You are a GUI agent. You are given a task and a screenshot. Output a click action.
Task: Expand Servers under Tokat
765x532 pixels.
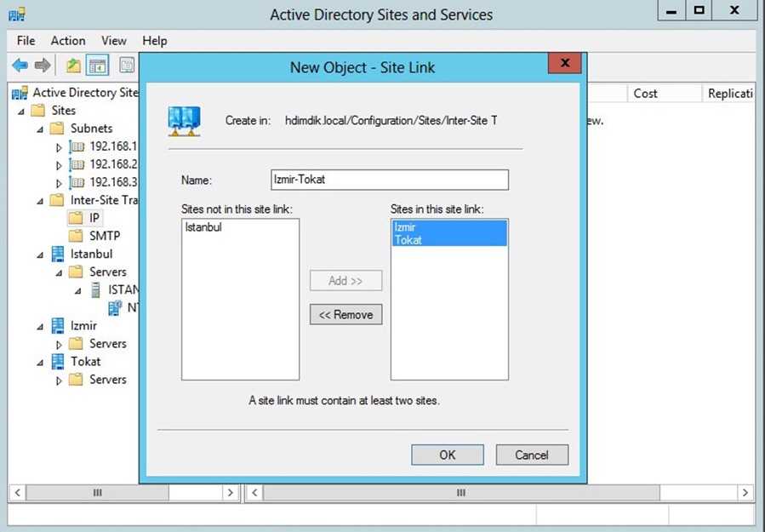coord(59,380)
